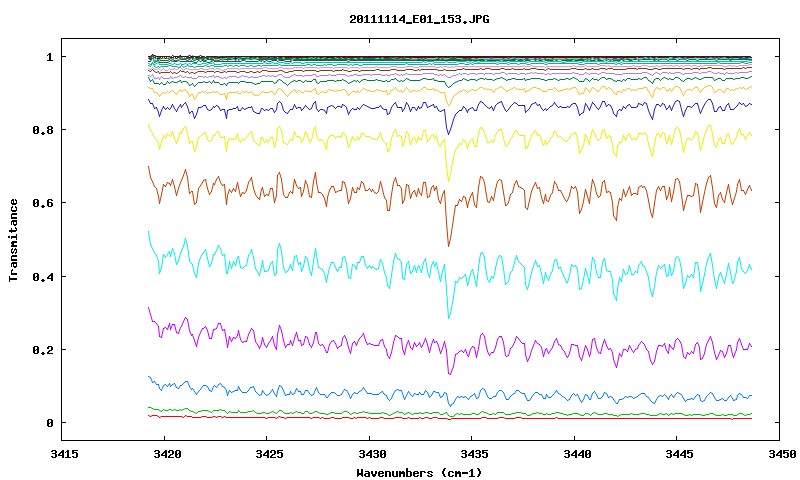Click the Transmitance y-axis label
This screenshot has width=800, height=480.
click(13, 240)
